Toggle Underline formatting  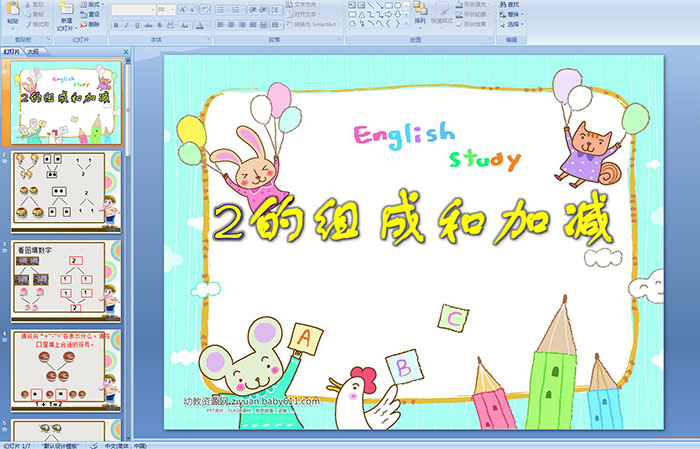click(137, 25)
